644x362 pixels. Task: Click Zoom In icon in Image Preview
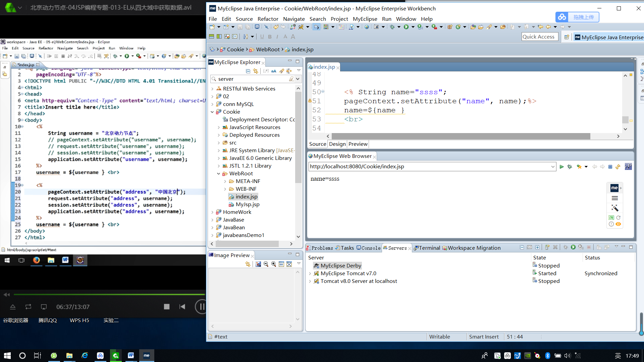[274, 264]
